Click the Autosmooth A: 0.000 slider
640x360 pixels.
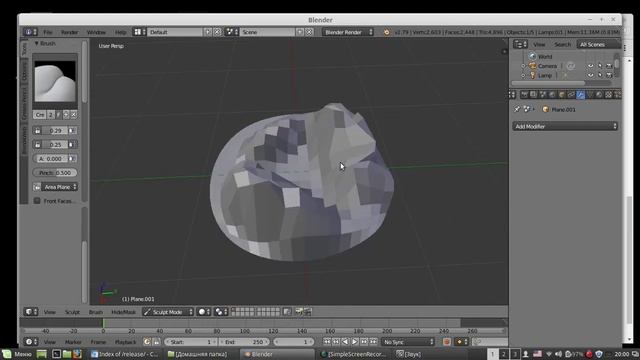click(51, 158)
